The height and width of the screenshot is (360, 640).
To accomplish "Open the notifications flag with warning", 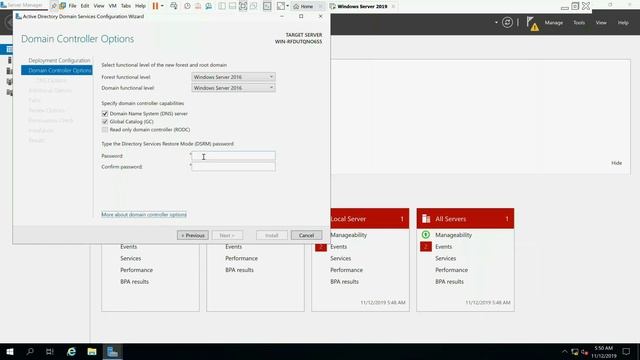I will tap(532, 23).
